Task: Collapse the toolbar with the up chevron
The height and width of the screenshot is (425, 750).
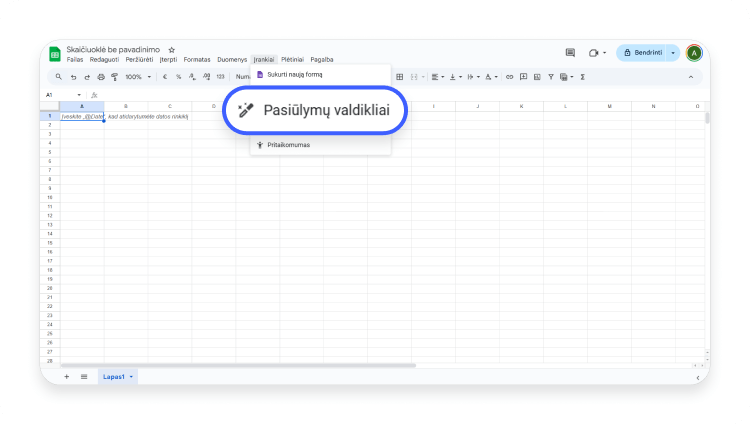Action: [691, 77]
